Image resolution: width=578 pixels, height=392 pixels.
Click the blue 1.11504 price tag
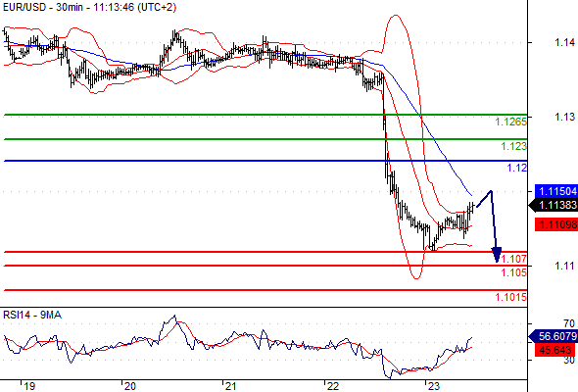tap(556, 191)
